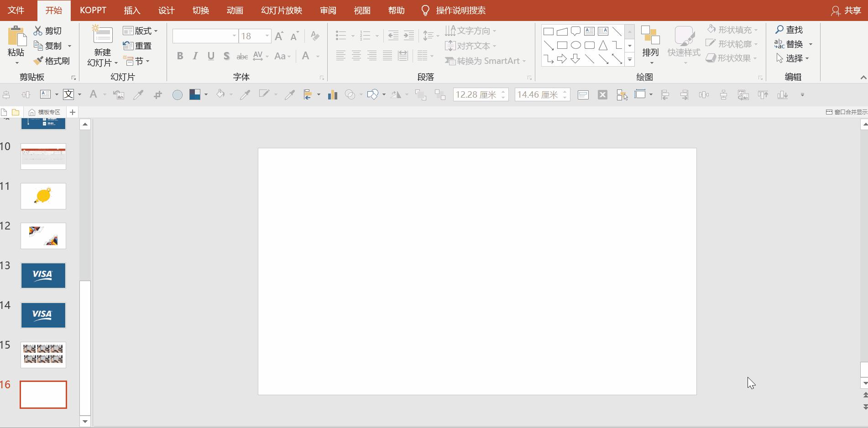Expand the shapes gallery more arrow

point(629,59)
